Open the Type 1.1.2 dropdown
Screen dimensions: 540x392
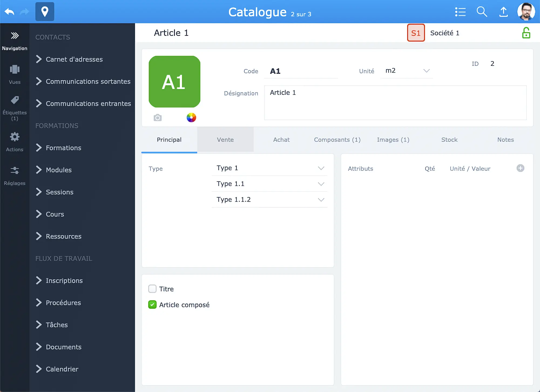tap(269, 200)
